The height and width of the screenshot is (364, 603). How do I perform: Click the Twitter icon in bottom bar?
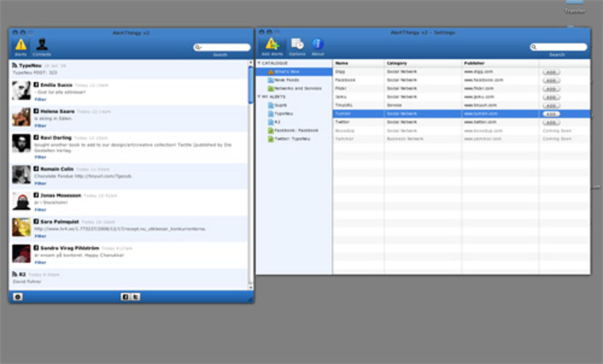135,297
